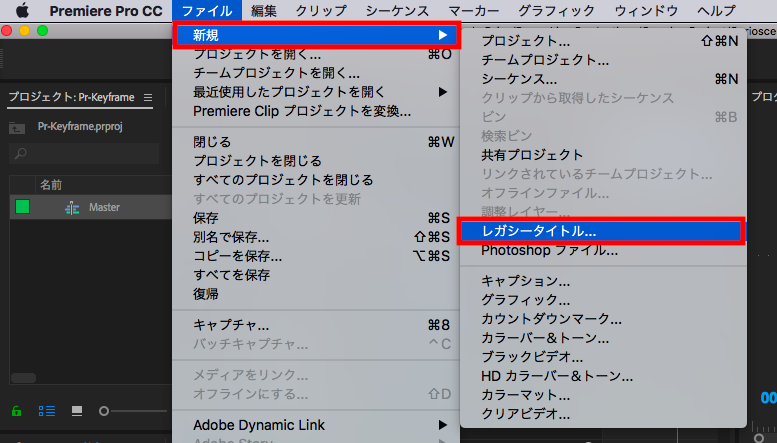
Task: Switch project panel to list view
Action: click(47, 411)
